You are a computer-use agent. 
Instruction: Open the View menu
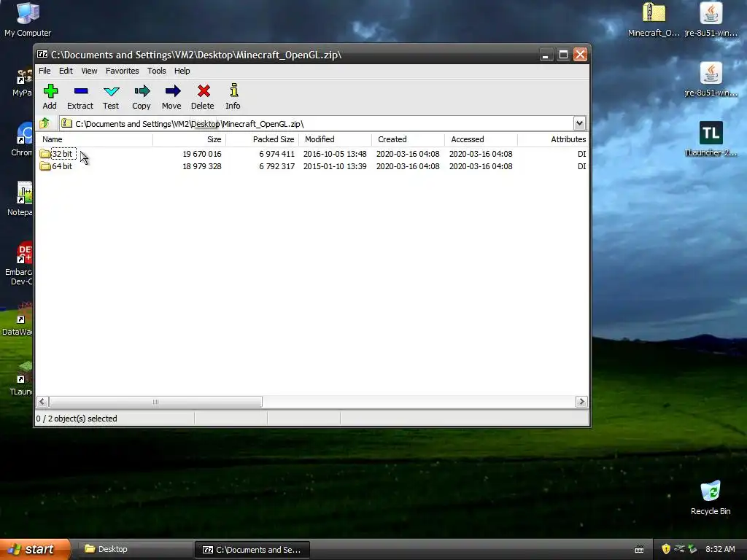coord(89,71)
